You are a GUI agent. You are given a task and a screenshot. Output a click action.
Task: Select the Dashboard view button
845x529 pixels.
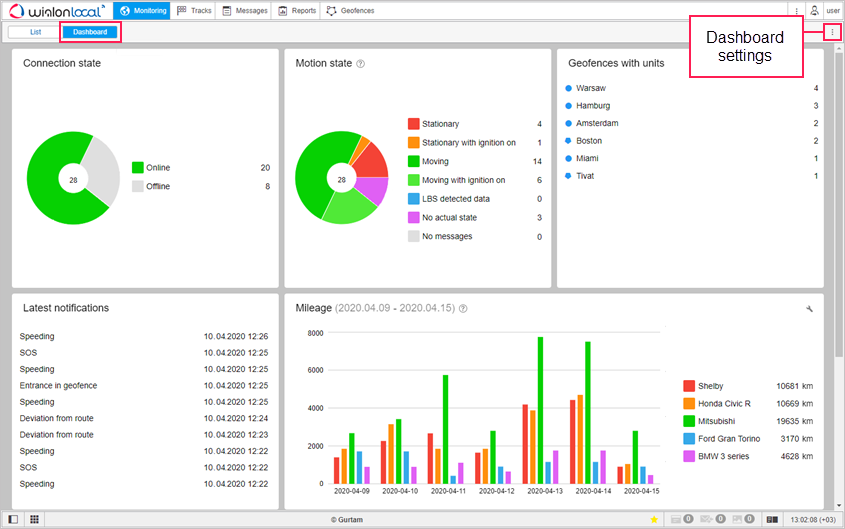pyautogui.click(x=90, y=32)
